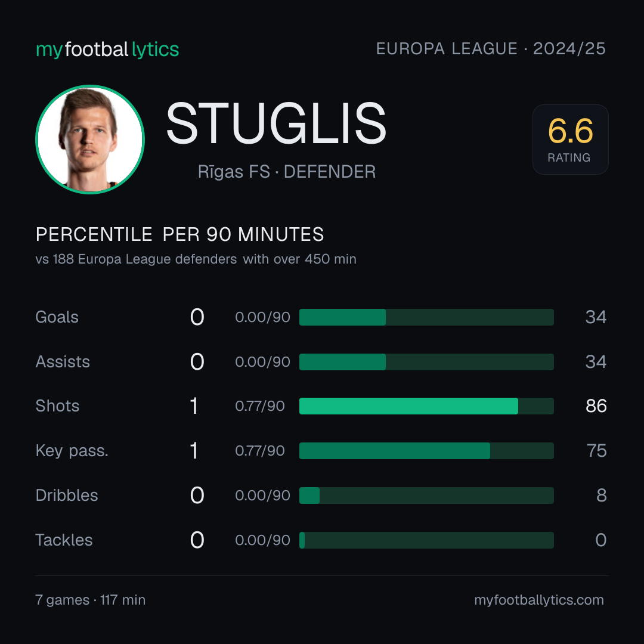
Task: Select the Shots percentile value 86
Action: (x=596, y=406)
